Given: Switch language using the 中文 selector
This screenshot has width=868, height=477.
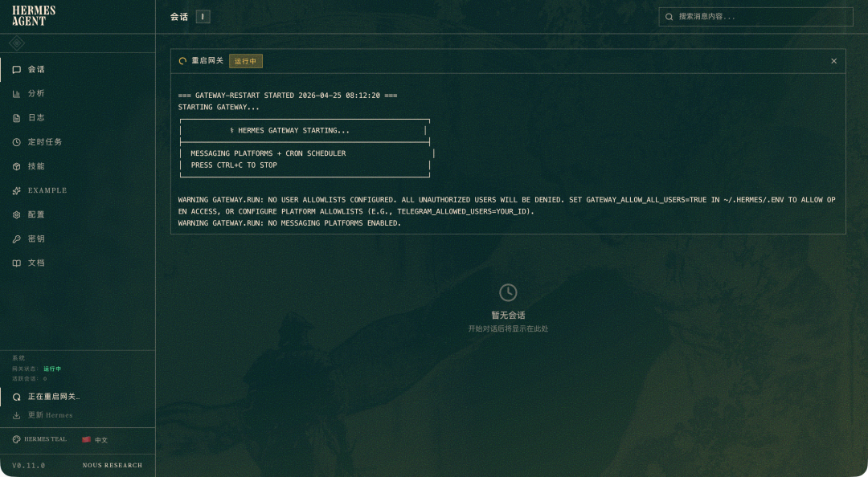Looking at the screenshot, I should pyautogui.click(x=95, y=440).
